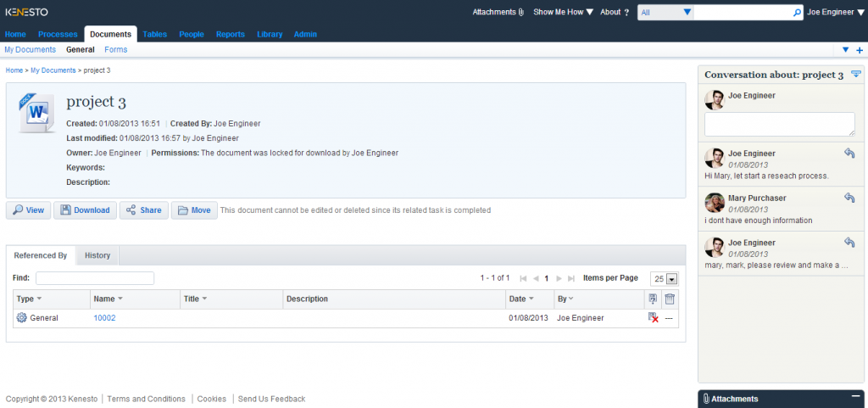Open Attachments from the top bar

[498, 12]
